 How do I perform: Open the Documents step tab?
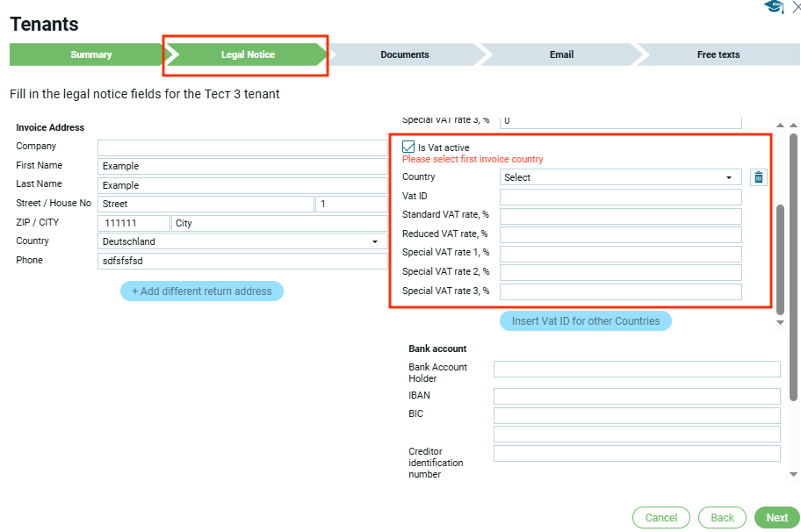pyautogui.click(x=404, y=54)
